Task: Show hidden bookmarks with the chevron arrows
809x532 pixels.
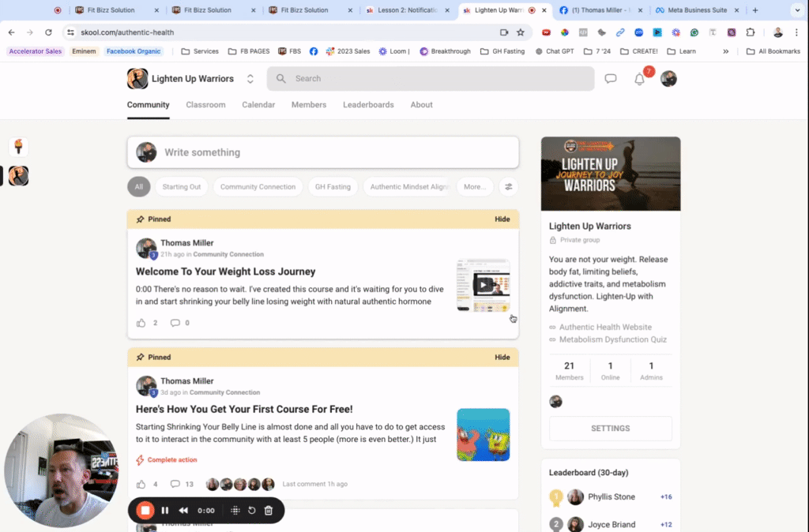Action: pos(725,51)
